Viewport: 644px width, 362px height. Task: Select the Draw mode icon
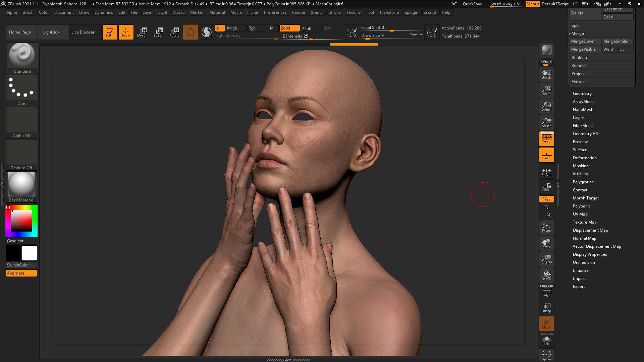[126, 32]
